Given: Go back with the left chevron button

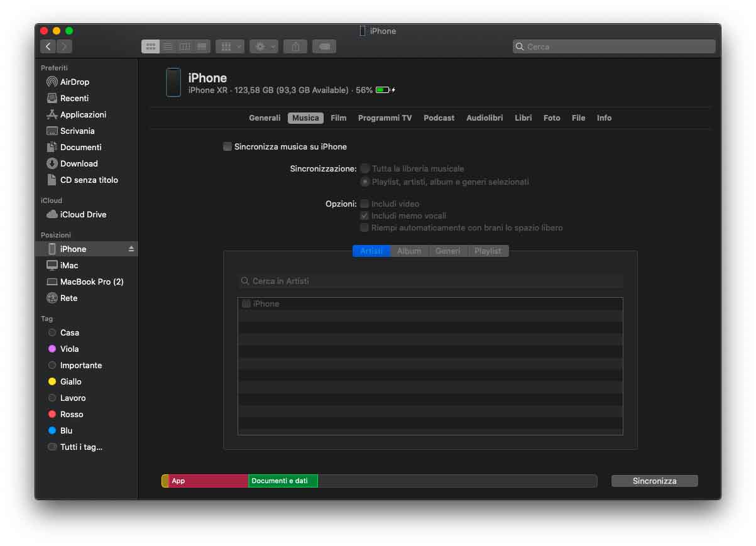Looking at the screenshot, I should 48,46.
